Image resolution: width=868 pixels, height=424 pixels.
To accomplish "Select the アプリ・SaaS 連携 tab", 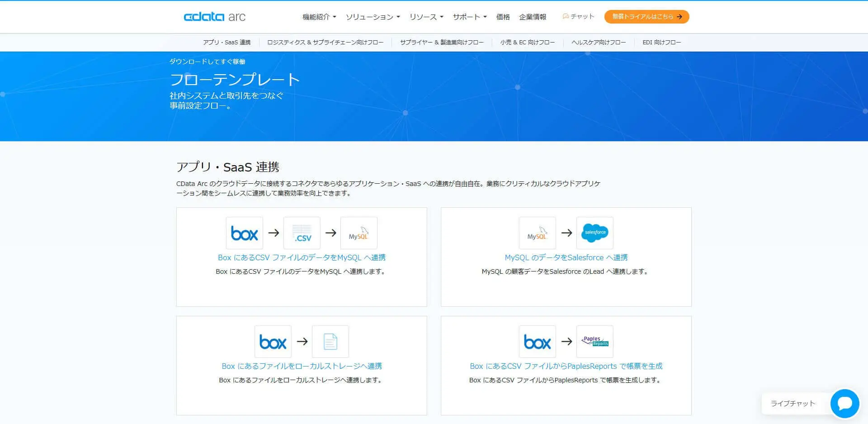I will [x=226, y=42].
